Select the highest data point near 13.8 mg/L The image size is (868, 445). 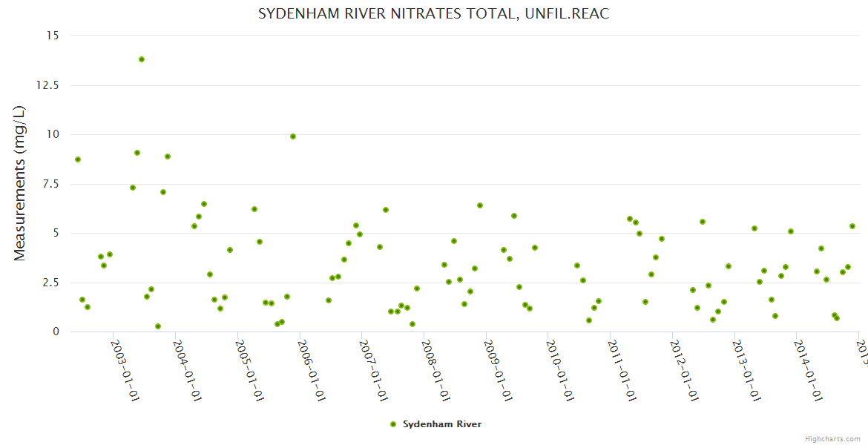[x=142, y=59]
